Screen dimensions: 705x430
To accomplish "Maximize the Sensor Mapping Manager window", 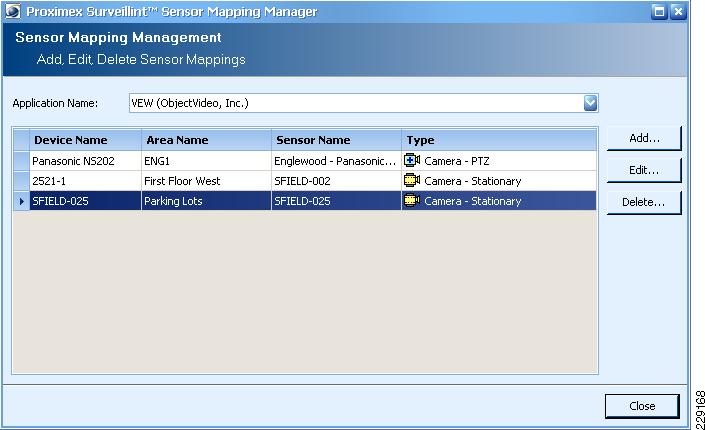I will tap(659, 11).
